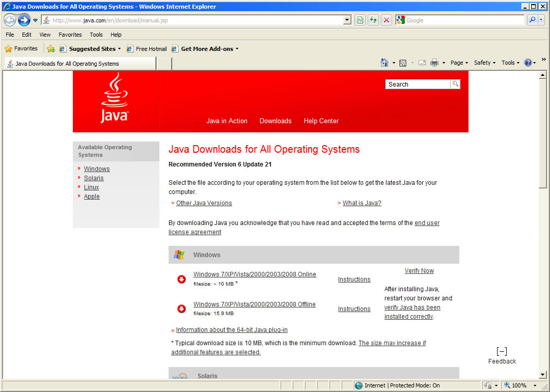Open the Home button dropdown arrow
This screenshot has width=550, height=392.
pyautogui.click(x=394, y=63)
